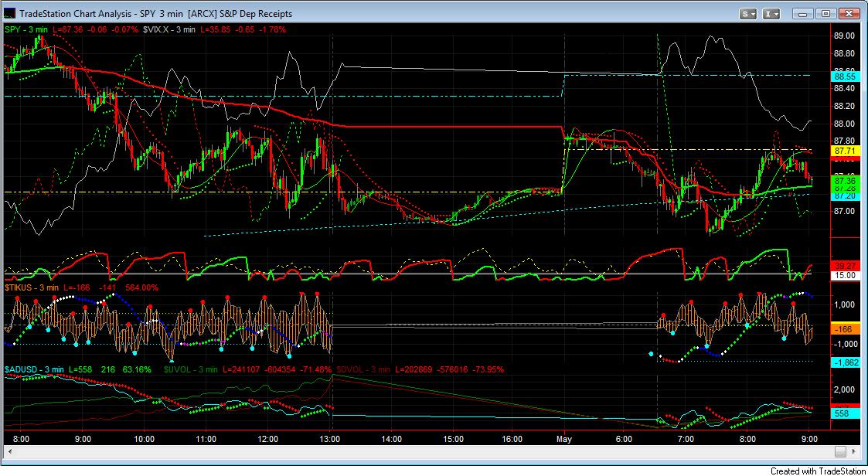
Task: Open the I dropdown in title bar
Action: click(x=772, y=14)
